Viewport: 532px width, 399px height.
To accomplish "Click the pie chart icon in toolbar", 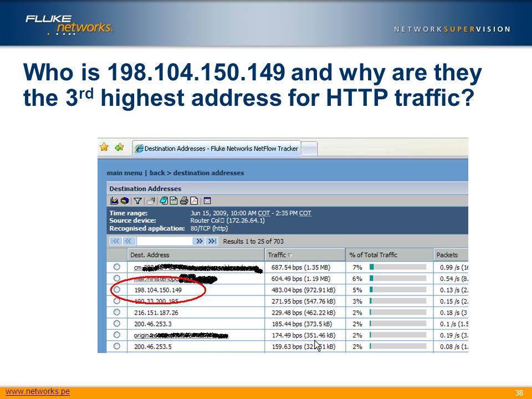I will (x=125, y=201).
